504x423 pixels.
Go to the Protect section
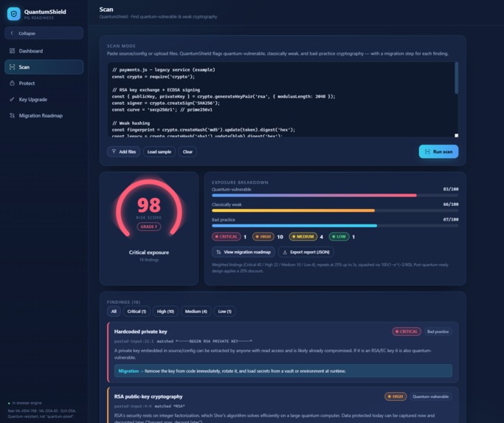coord(44,83)
